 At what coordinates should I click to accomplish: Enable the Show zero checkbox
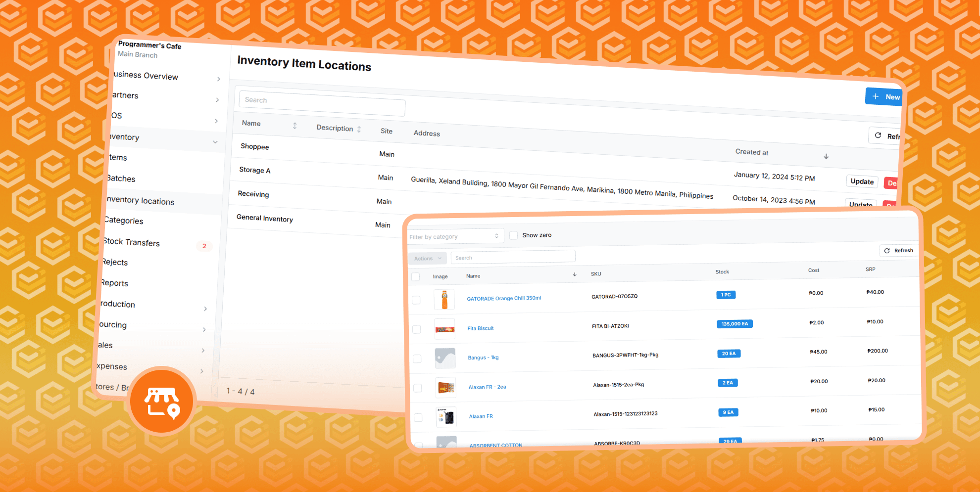point(514,235)
